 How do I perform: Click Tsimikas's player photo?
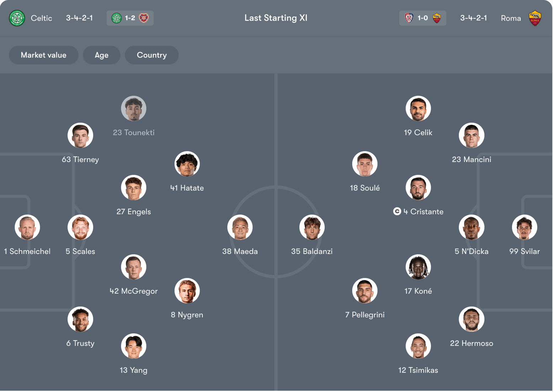coord(418,346)
